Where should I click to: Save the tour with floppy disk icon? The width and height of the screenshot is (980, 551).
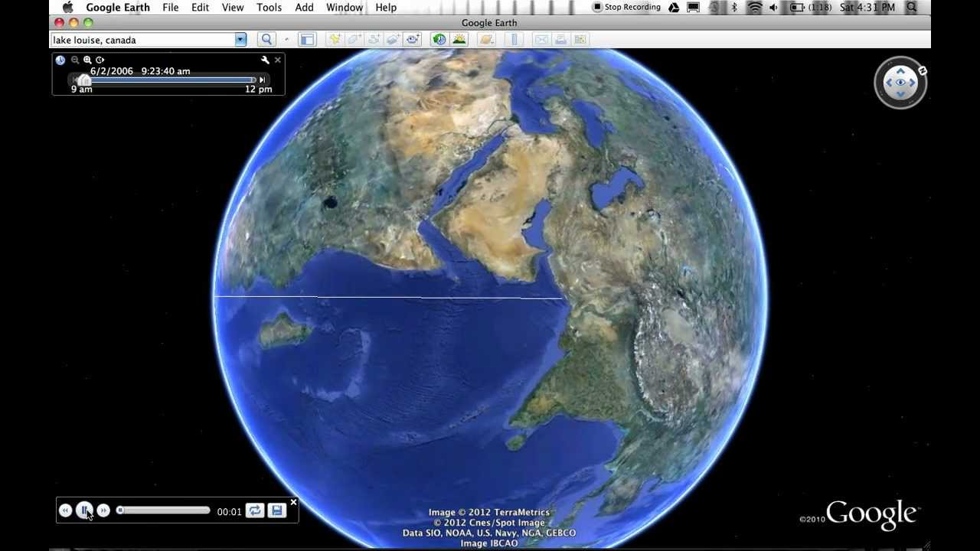[x=277, y=510]
